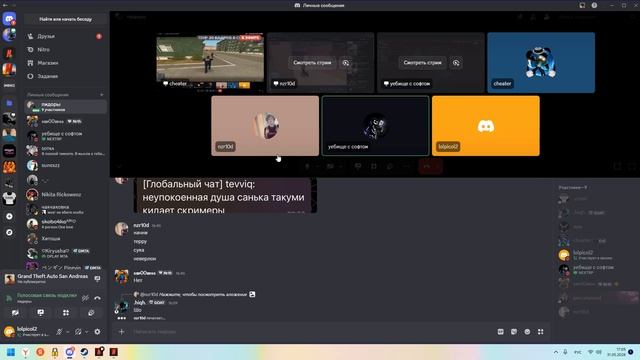
Task: Toggle the camera button in voice panel
Action: (x=15, y=313)
